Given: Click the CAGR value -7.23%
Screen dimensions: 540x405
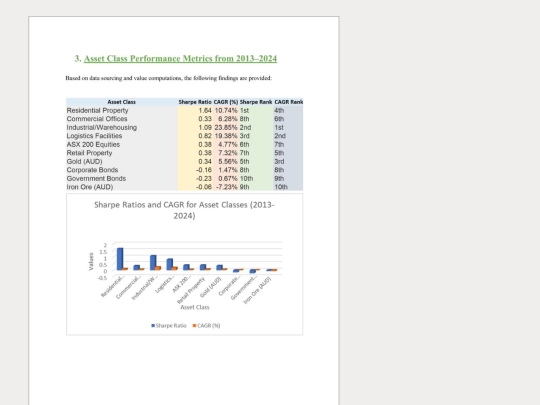Looking at the screenshot, I should [227, 187].
